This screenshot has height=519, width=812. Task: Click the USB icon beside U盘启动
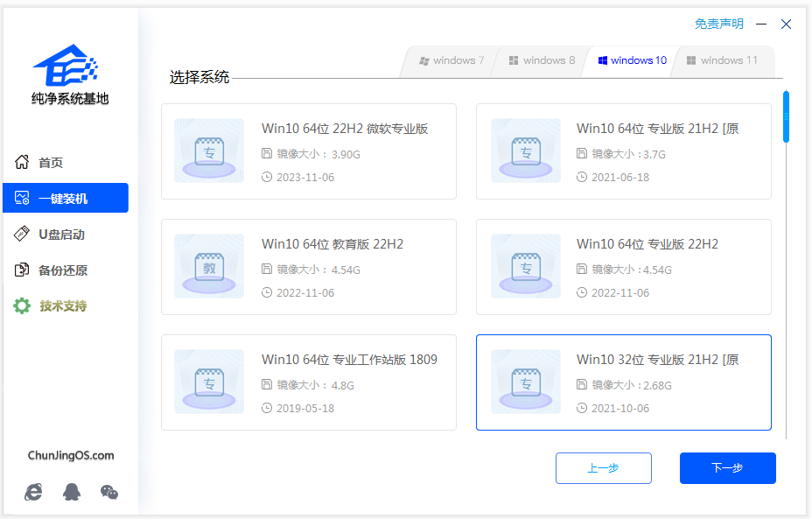pyautogui.click(x=22, y=234)
